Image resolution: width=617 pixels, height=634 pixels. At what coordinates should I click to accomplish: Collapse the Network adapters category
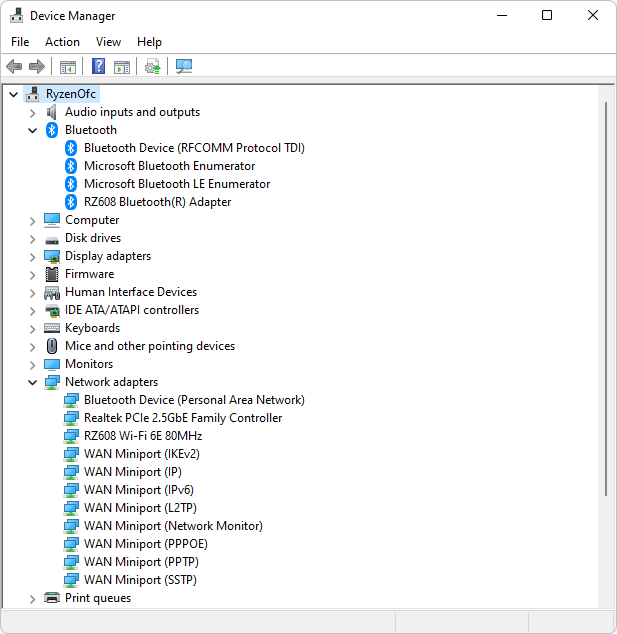pos(33,383)
